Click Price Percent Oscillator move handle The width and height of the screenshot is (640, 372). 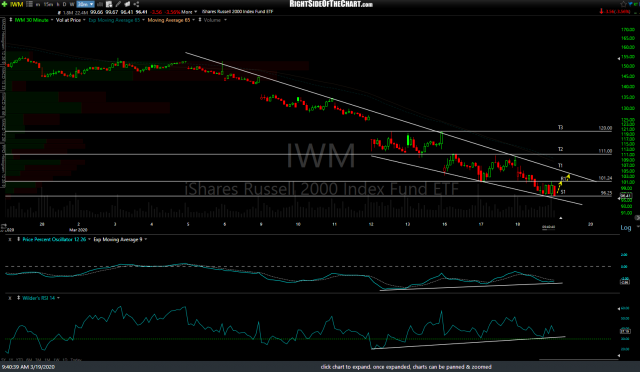[x=18, y=240]
